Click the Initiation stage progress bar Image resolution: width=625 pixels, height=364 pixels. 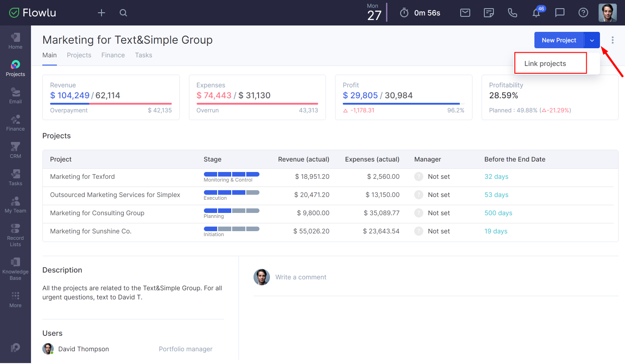[x=232, y=229]
